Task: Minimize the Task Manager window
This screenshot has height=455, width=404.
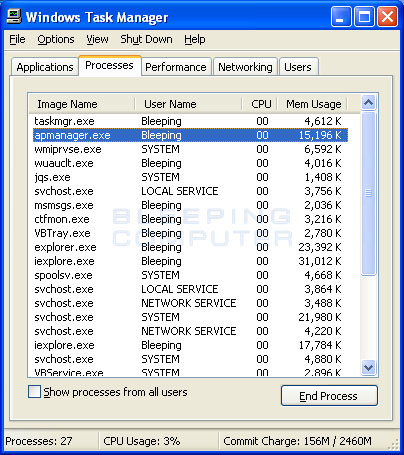Action: [x=341, y=17]
